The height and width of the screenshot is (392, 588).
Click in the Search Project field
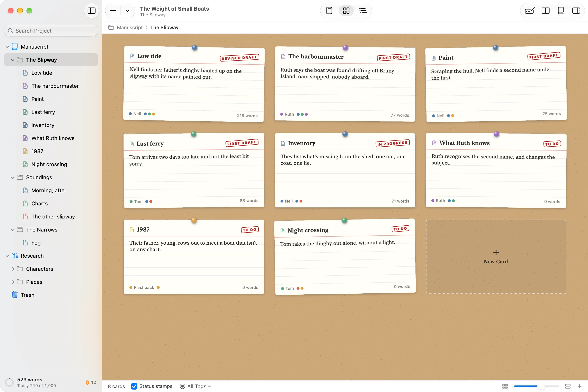[x=51, y=31]
